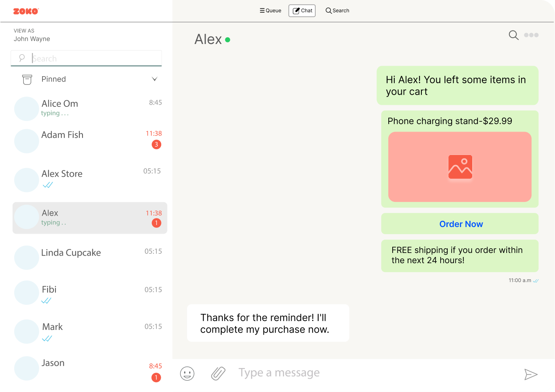Select the Alex chat in list
Screen dimensions: 555x392
pos(90,218)
